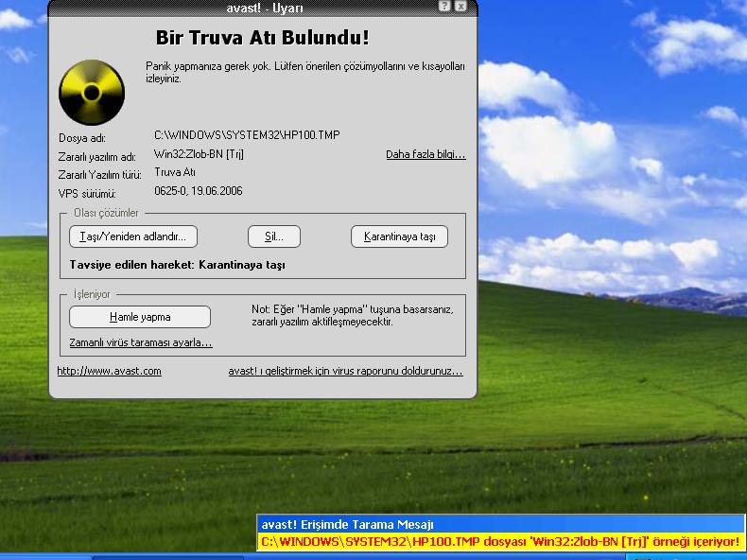The image size is (747, 560).
Task: Click the Zararlı yazılım adı: label
Action: click(x=96, y=157)
